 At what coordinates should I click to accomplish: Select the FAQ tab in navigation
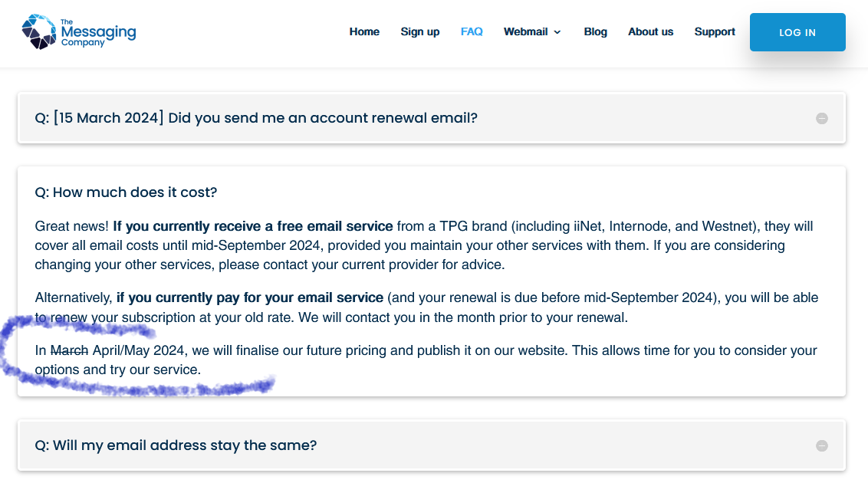click(x=472, y=31)
